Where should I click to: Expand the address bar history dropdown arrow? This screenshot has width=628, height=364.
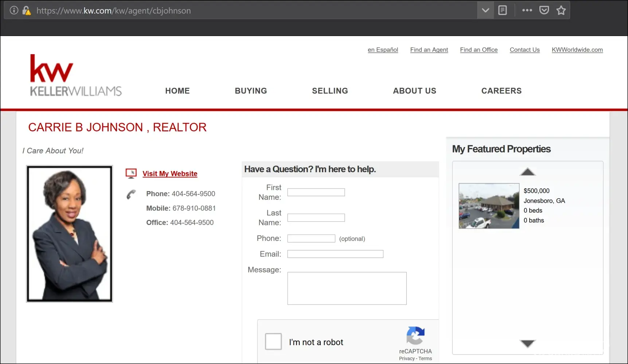click(x=485, y=10)
